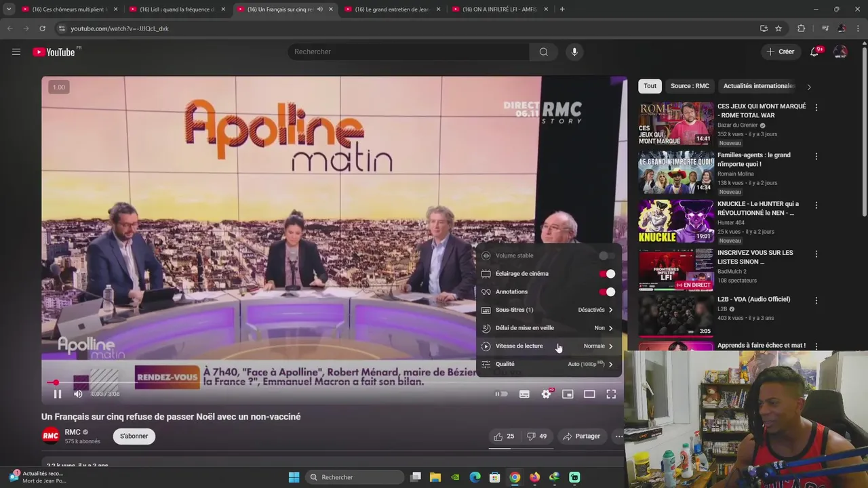Start voice search with the microphone
Image resolution: width=868 pixels, height=488 pixels.
click(574, 52)
